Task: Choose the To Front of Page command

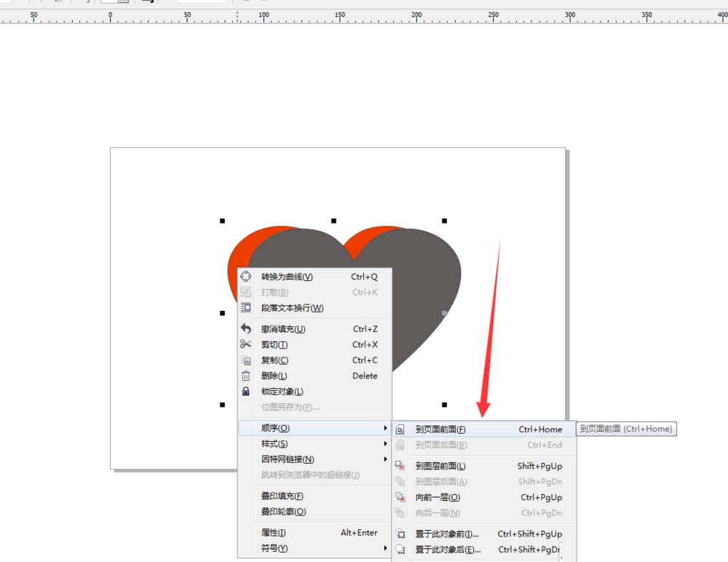Action: click(x=440, y=429)
